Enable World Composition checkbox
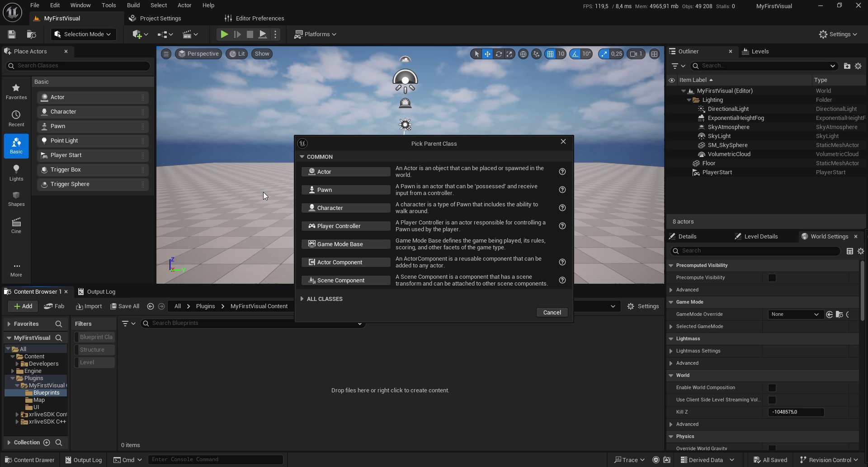The height and width of the screenshot is (467, 868). (x=772, y=388)
